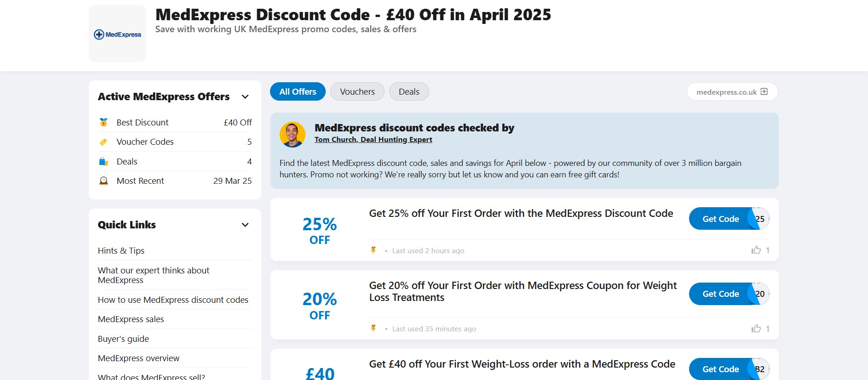Click the external link icon beside medexpress.co.uk
The height and width of the screenshot is (380, 868).
764,91
